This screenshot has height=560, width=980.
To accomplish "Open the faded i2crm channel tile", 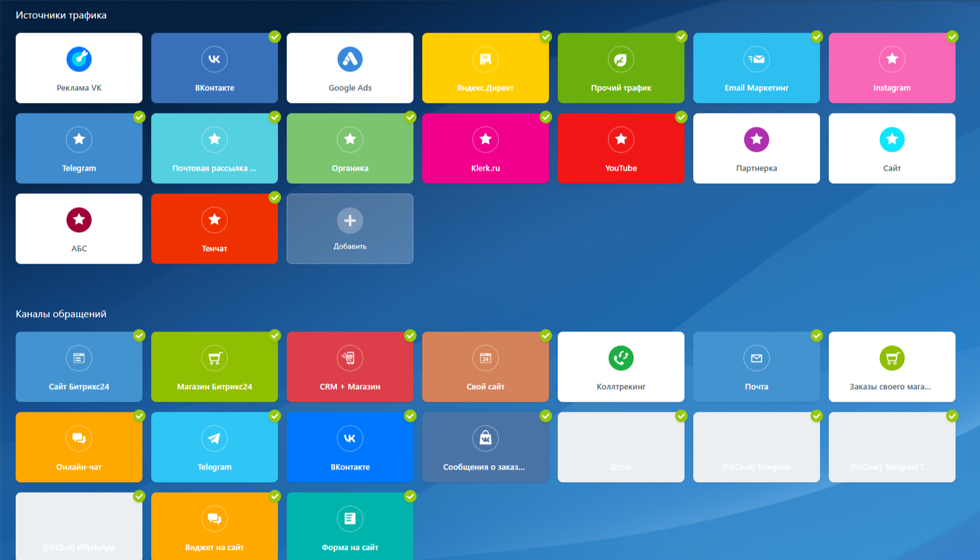I will [621, 447].
